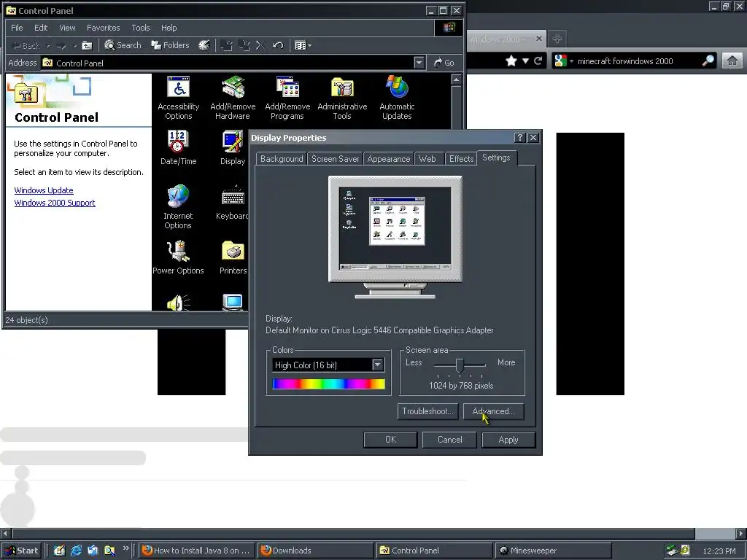The image size is (747, 560).
Task: Switch to the Web tab
Action: [427, 158]
